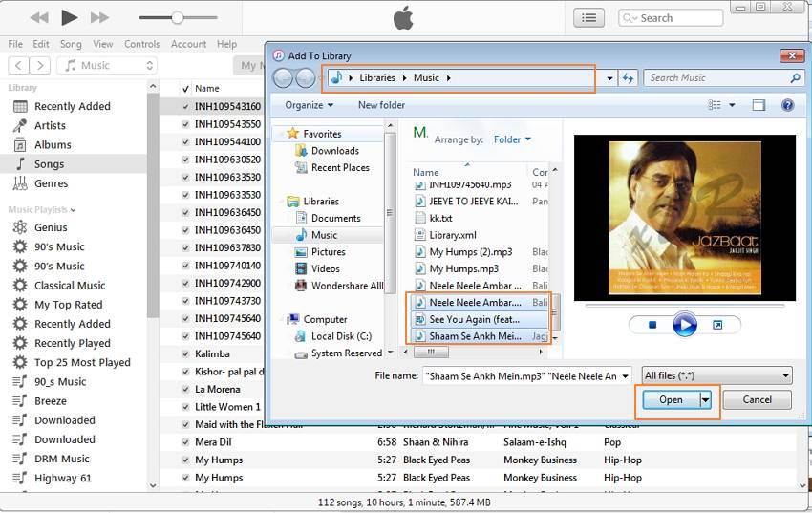
Task: Expand the Organize dropdown menu
Action: [309, 105]
